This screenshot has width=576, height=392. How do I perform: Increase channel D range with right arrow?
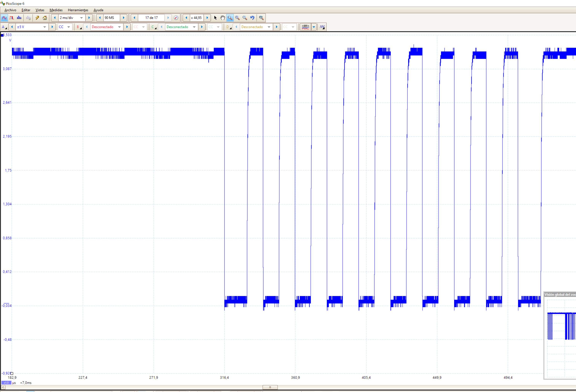pos(277,27)
